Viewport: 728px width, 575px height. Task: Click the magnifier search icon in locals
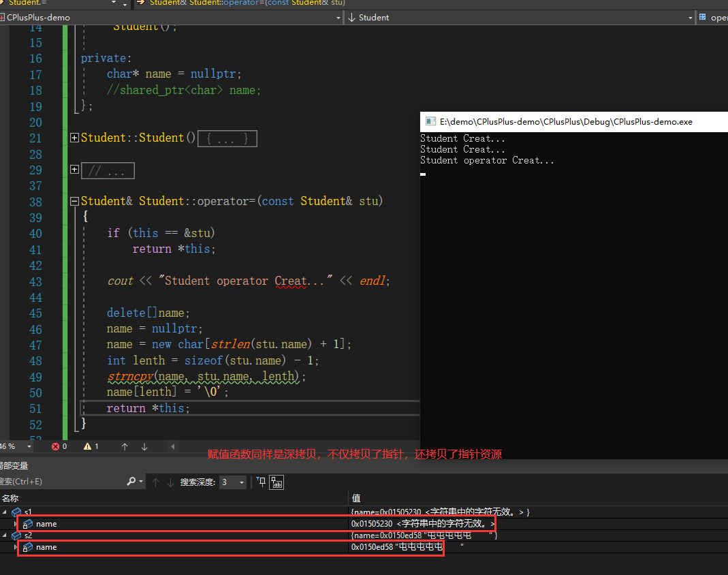coord(131,482)
